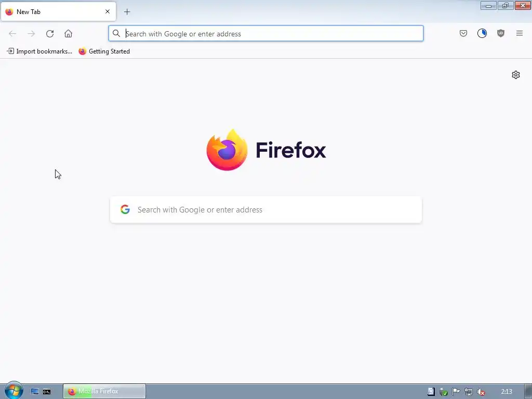Save page to Pocket

(x=463, y=33)
